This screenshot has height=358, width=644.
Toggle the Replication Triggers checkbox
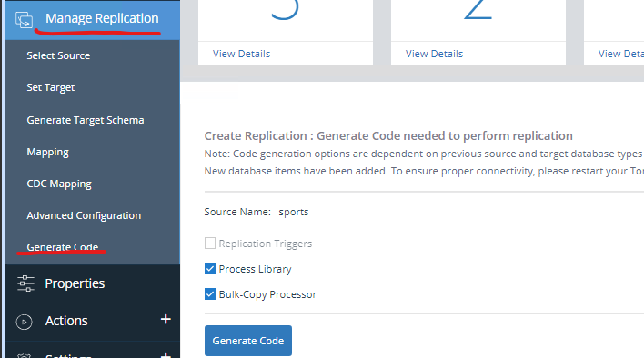tap(210, 244)
